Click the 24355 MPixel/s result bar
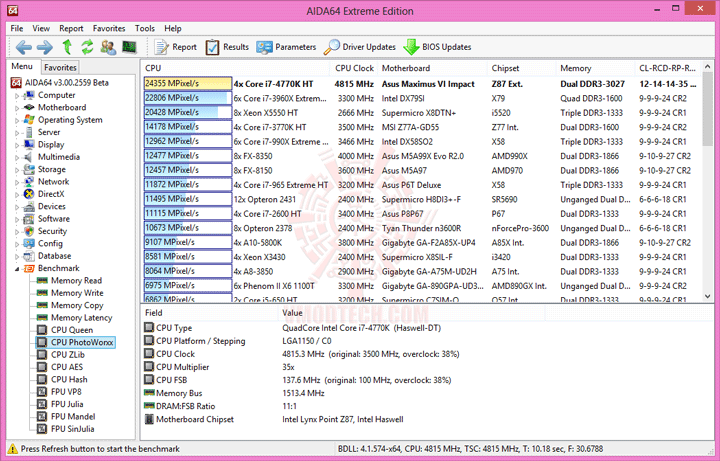The width and height of the screenshot is (720, 461). click(188, 84)
